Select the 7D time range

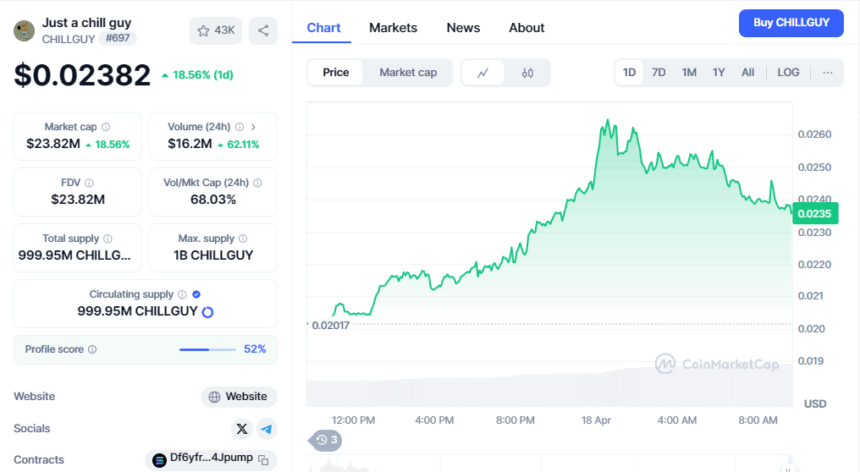pos(659,72)
